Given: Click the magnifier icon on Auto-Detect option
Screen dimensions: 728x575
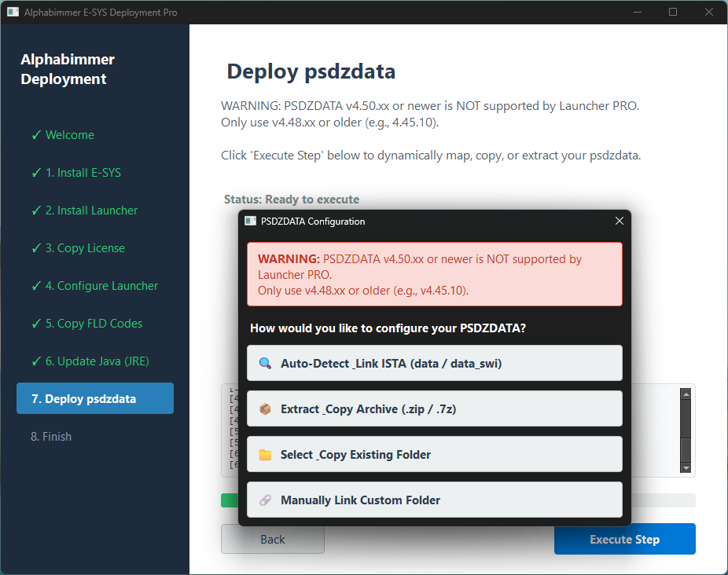Looking at the screenshot, I should [x=265, y=364].
